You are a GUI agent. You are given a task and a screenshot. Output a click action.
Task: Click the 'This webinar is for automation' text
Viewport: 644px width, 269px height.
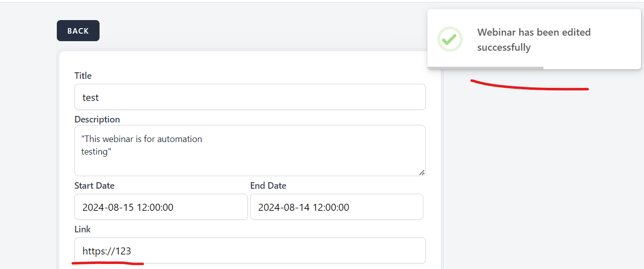pos(142,139)
